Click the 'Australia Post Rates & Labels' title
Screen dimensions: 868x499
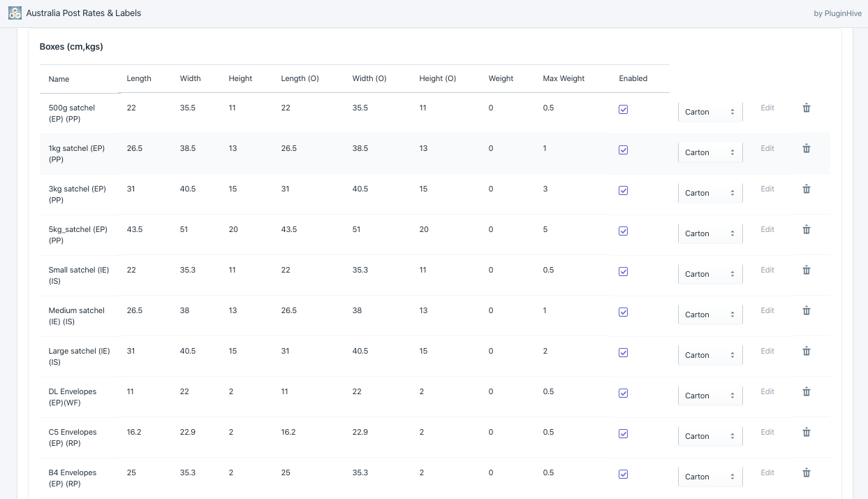pos(84,13)
